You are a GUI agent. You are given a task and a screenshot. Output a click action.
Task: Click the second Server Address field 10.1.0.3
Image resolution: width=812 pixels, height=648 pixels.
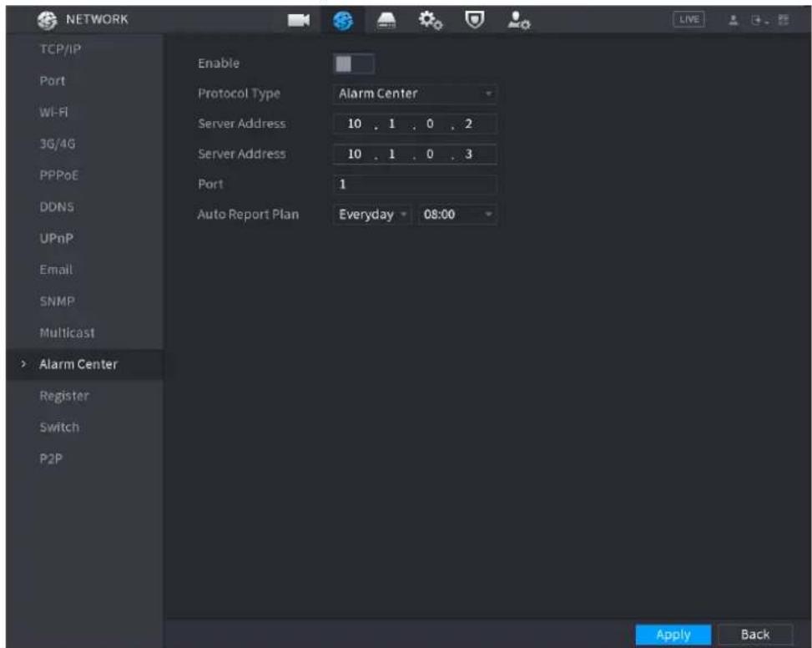click(x=415, y=154)
